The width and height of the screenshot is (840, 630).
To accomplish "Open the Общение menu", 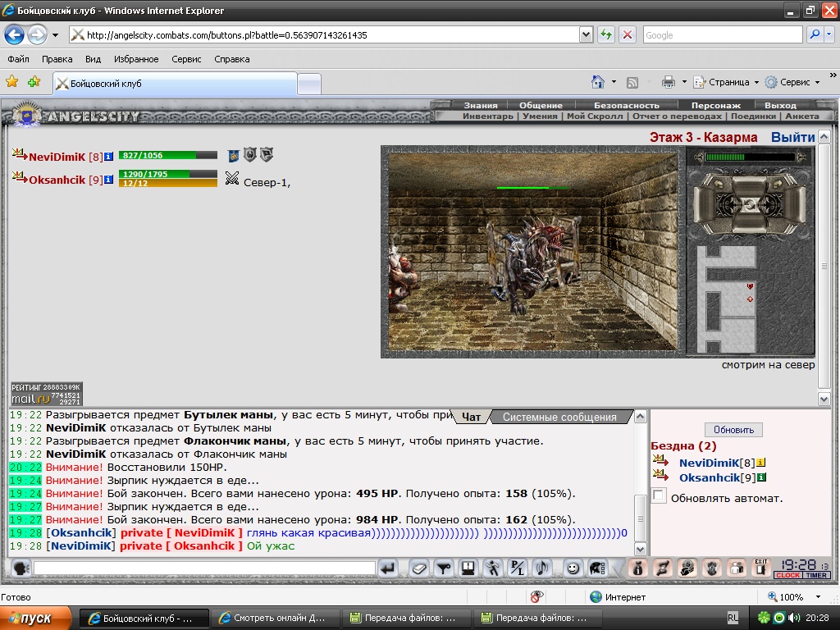I will point(541,105).
